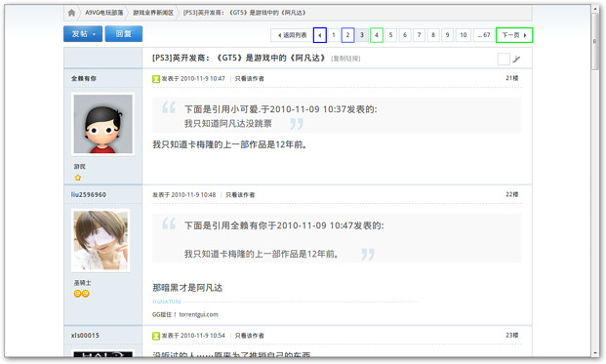This screenshot has width=606, height=364.
Task: Click the wrench tool icon in thread header
Action: [x=516, y=60]
